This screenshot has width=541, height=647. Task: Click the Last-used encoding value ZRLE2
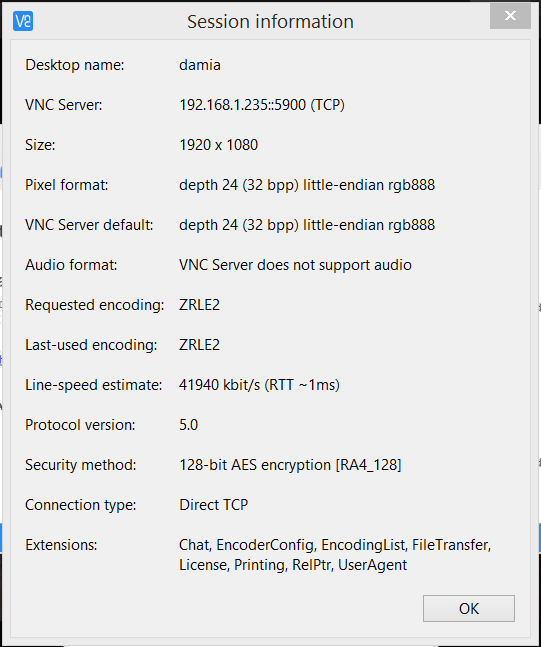tap(199, 345)
